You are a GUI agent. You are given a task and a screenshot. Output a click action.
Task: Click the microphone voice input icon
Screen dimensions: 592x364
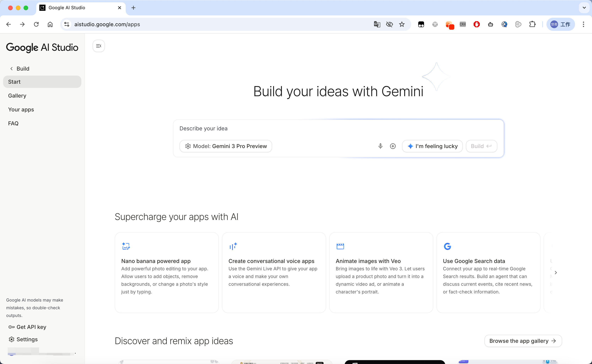pyautogui.click(x=380, y=146)
